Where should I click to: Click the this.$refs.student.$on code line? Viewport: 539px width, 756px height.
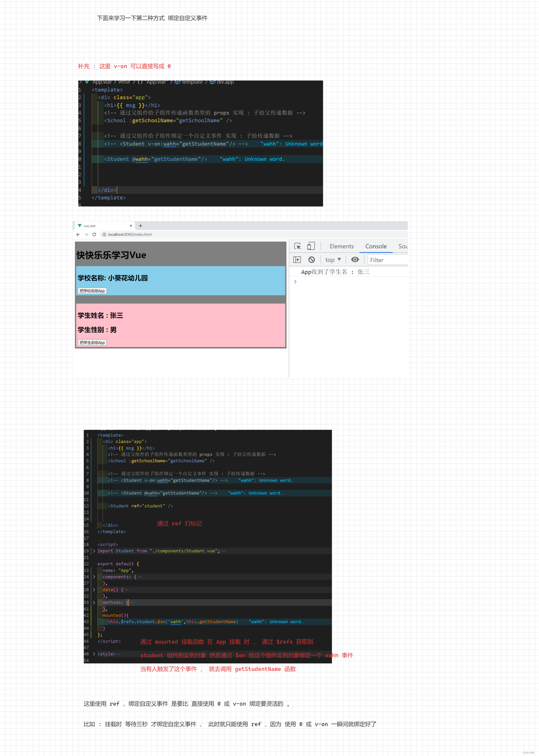(x=173, y=622)
